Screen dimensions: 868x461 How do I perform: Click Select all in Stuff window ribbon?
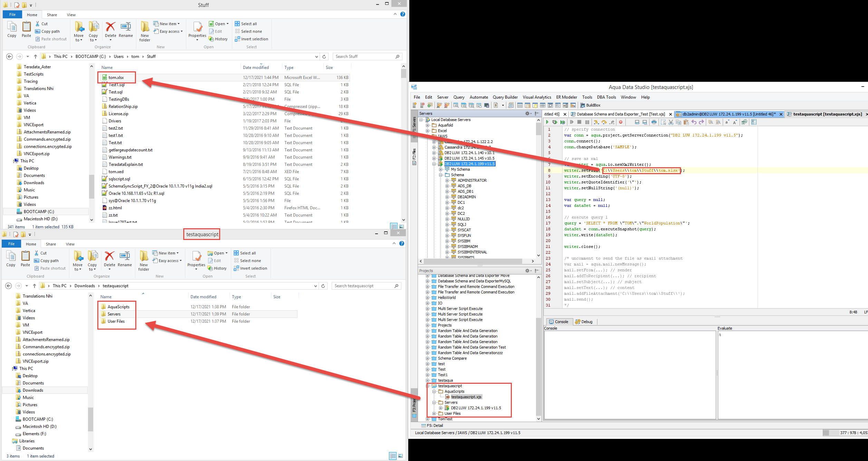pyautogui.click(x=246, y=24)
